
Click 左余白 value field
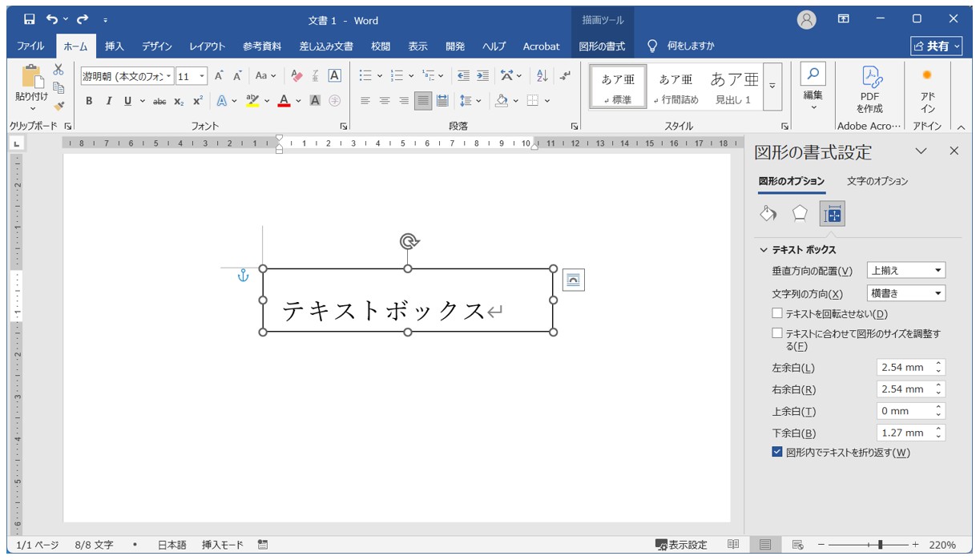(x=905, y=367)
